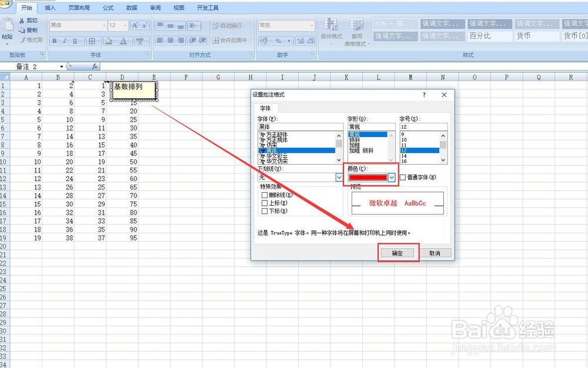This screenshot has width=588, height=368.
Task: Open the number format (常规) dropdown
Action: [312, 25]
